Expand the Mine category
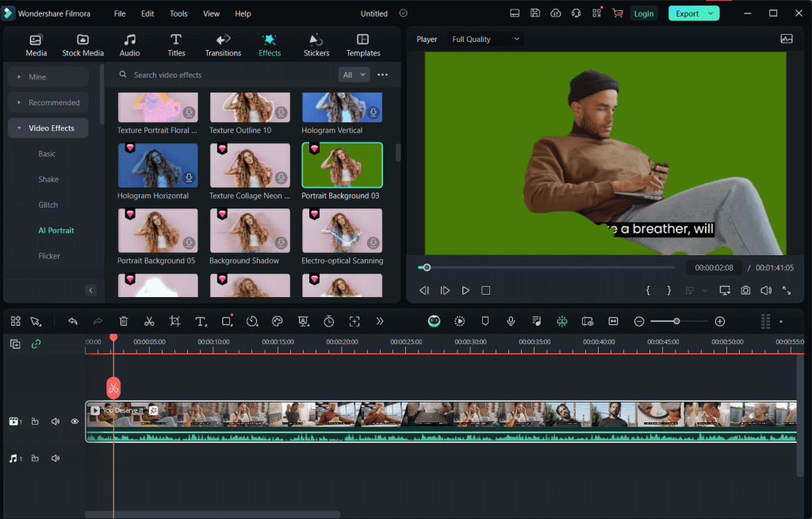The height and width of the screenshot is (519, 812). coord(48,77)
